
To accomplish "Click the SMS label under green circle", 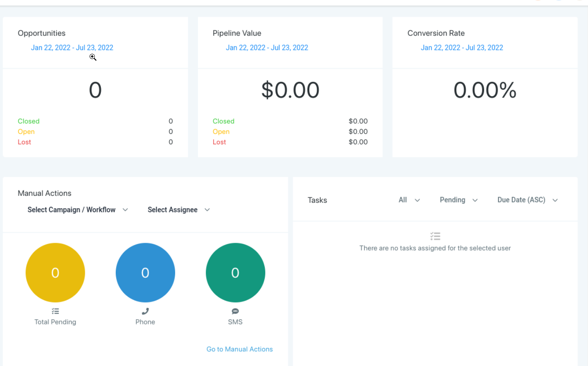I will tap(235, 322).
